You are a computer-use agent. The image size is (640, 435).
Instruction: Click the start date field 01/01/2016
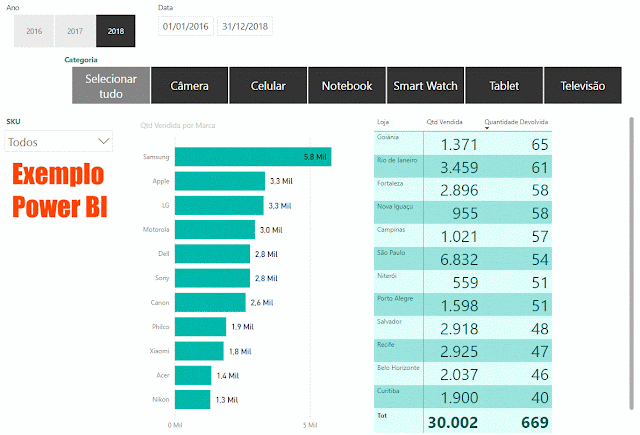click(x=186, y=27)
